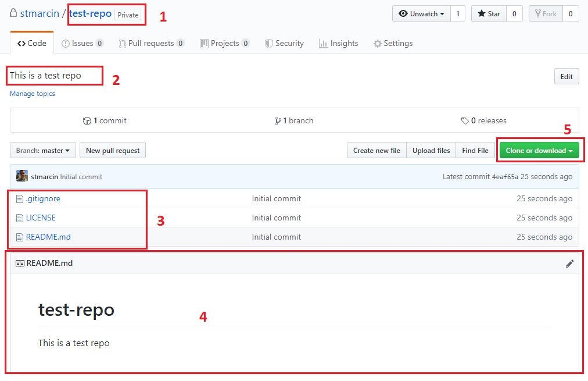Open the README.md file link
This screenshot has height=381, width=588.
[48, 237]
